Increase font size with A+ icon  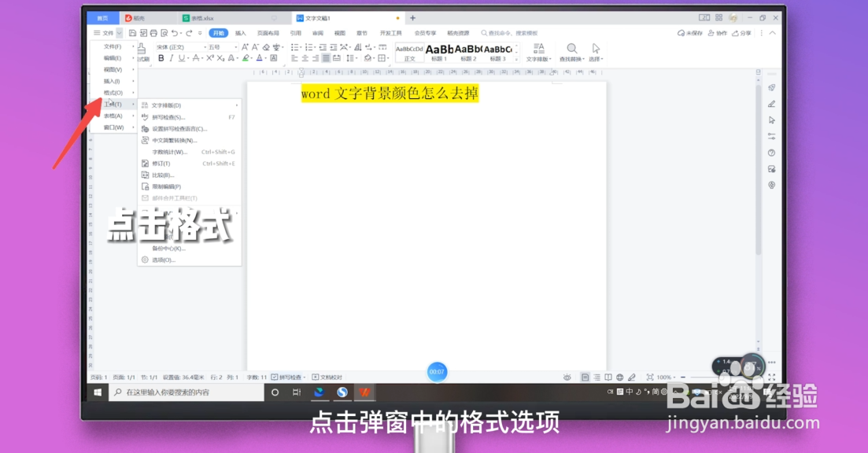[246, 47]
